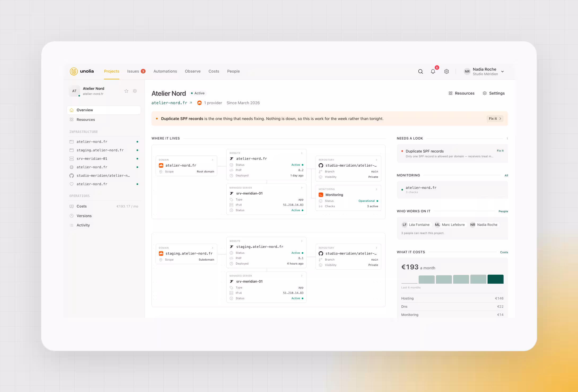This screenshot has height=392, width=578.
Task: Select Overview in the sidebar
Action: tap(104, 110)
